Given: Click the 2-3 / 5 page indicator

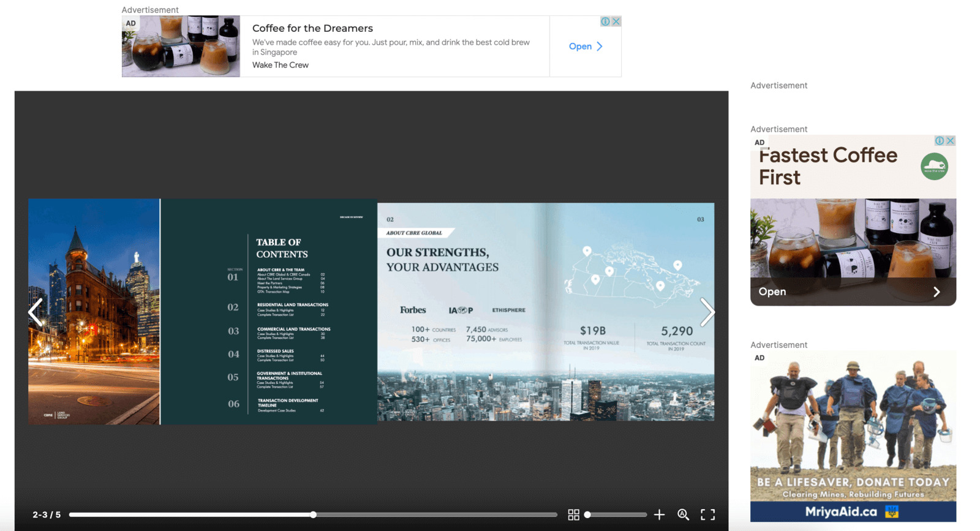Looking at the screenshot, I should coord(47,514).
